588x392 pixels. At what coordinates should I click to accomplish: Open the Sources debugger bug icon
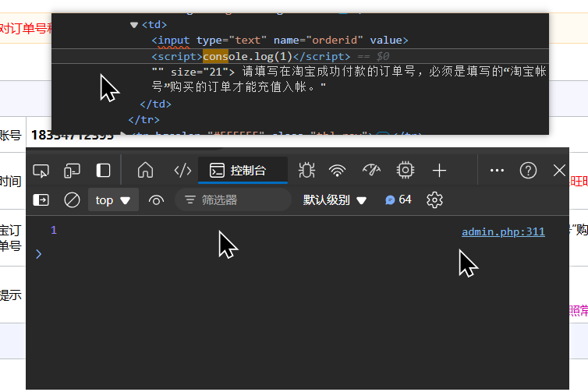point(306,171)
